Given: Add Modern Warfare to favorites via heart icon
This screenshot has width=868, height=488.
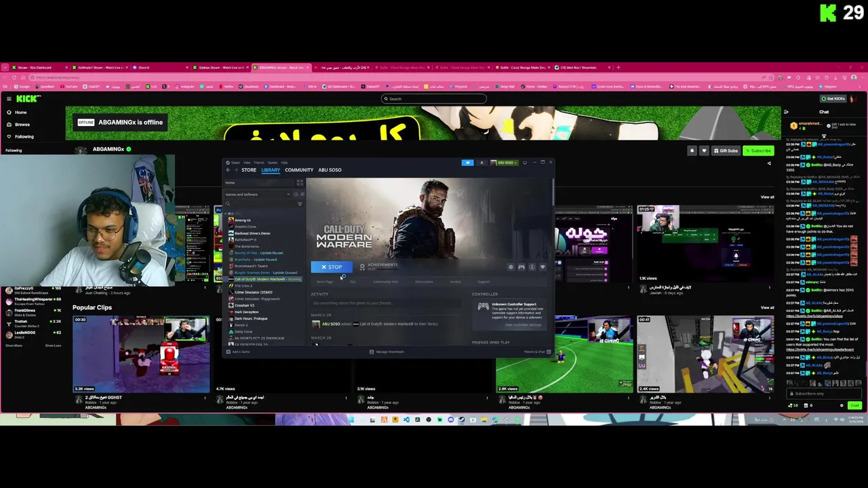Looking at the screenshot, I should 542,267.
